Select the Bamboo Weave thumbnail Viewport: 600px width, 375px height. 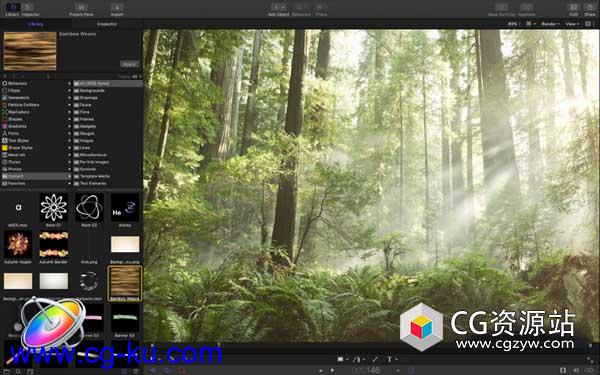[x=125, y=283]
